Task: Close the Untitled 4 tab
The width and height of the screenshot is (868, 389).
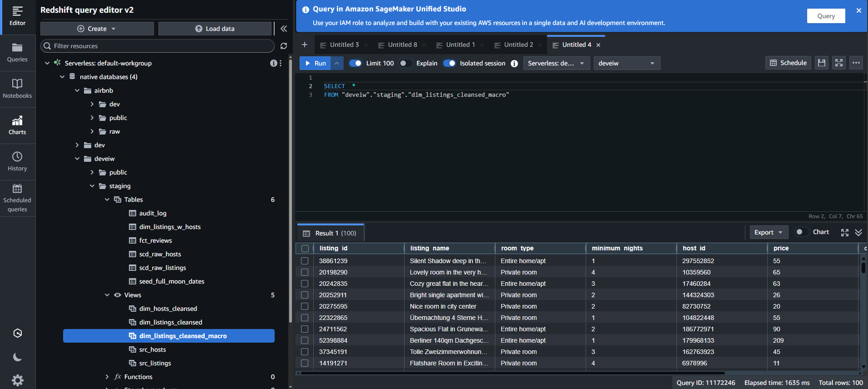Action: [598, 45]
